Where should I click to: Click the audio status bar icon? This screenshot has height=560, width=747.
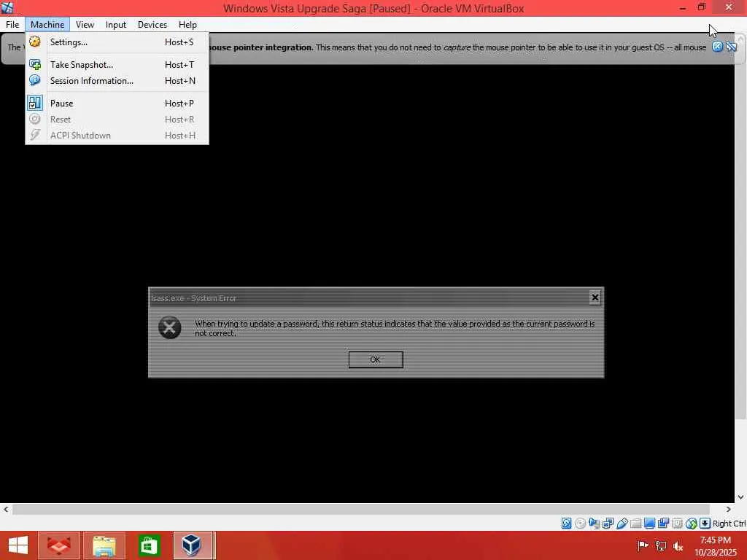pyautogui.click(x=594, y=524)
